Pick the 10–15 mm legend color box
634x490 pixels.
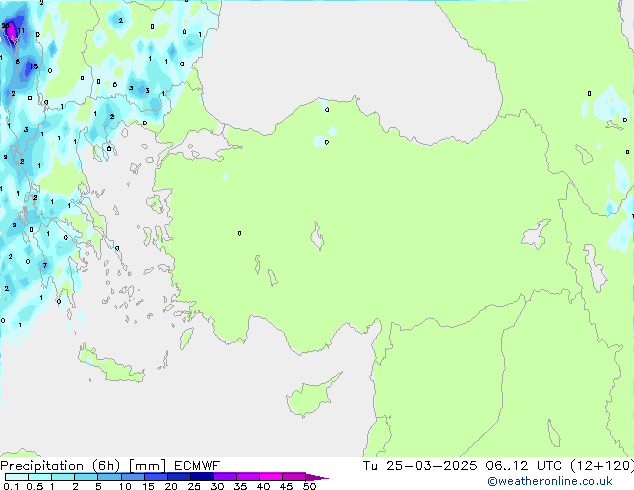click(132, 477)
